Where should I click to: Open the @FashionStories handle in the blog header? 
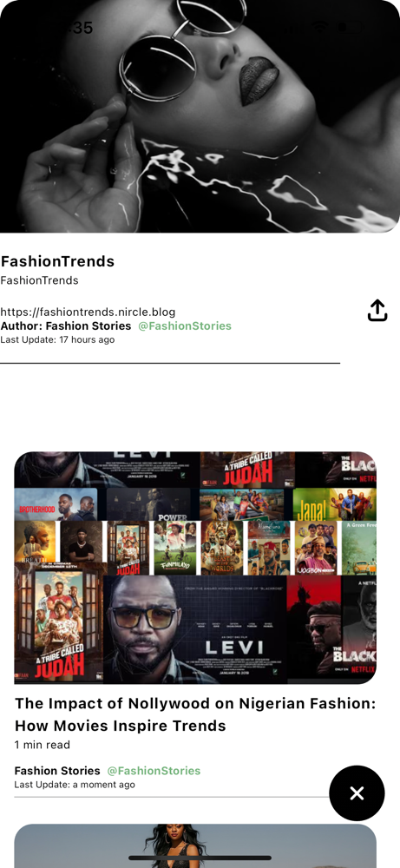[x=185, y=326]
